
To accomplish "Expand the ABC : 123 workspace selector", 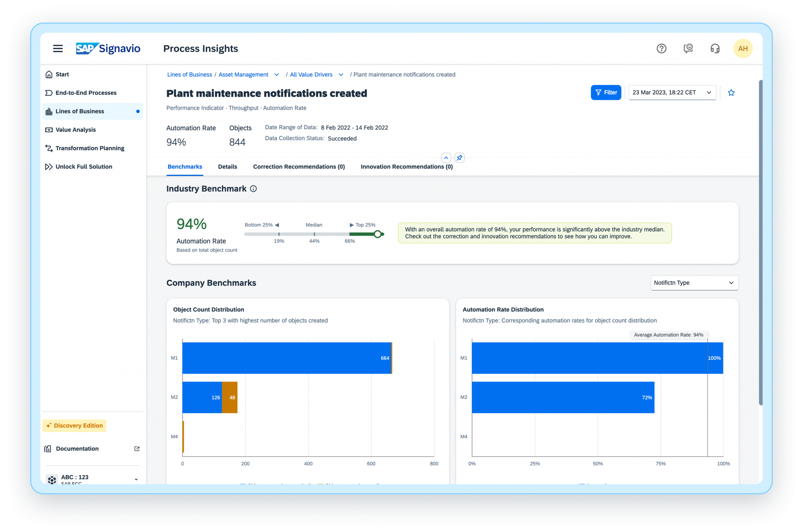I will click(136, 479).
